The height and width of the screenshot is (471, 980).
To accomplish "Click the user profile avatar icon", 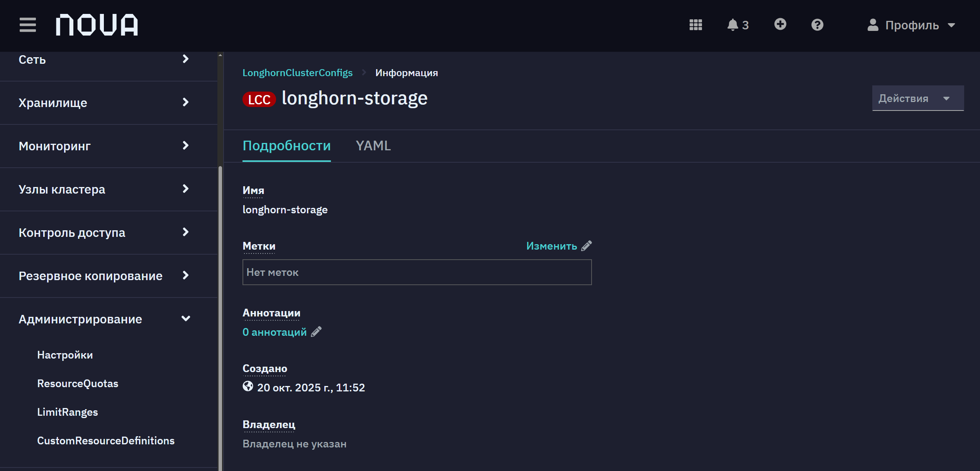I will pos(873,25).
